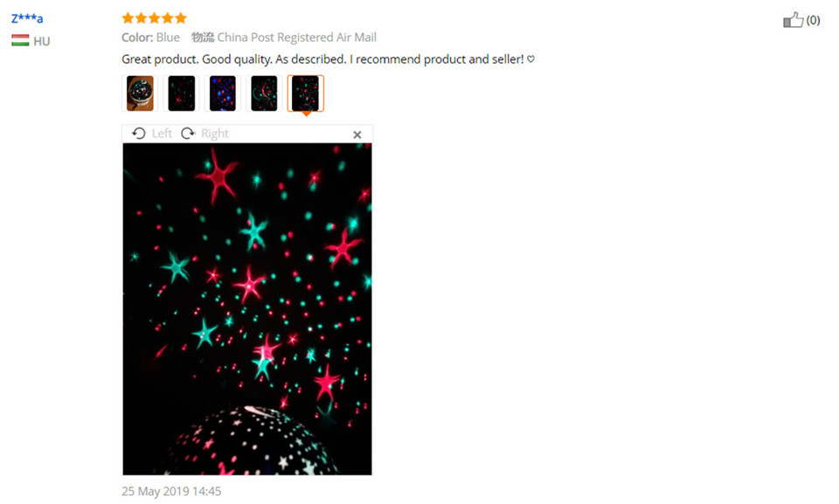Image resolution: width=839 pixels, height=504 pixels.
Task: Click the heart symbol ending the review
Action: [x=530, y=59]
